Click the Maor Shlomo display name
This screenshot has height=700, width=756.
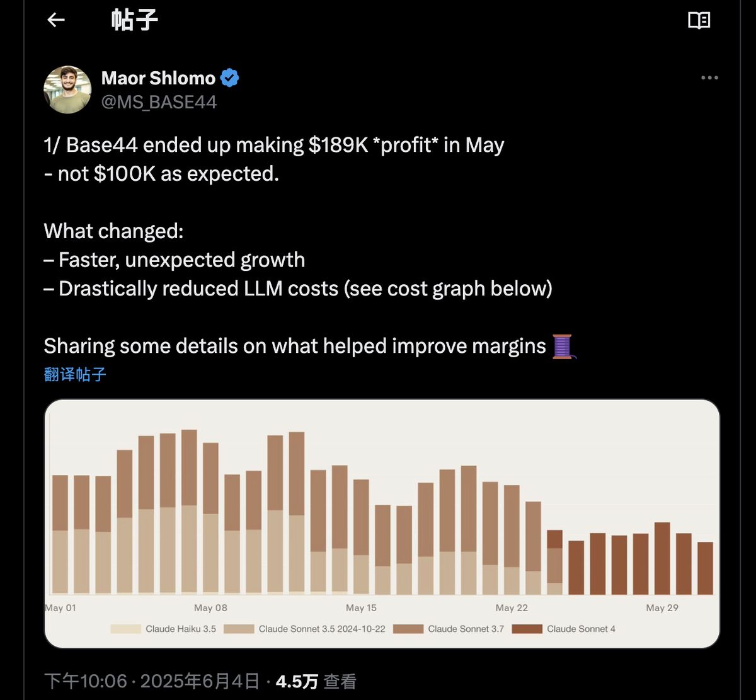coord(157,77)
